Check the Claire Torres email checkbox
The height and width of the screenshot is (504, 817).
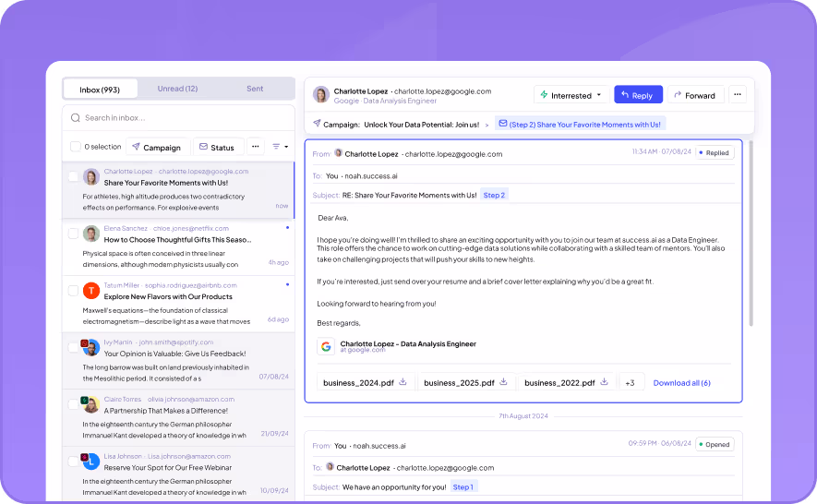click(74, 404)
